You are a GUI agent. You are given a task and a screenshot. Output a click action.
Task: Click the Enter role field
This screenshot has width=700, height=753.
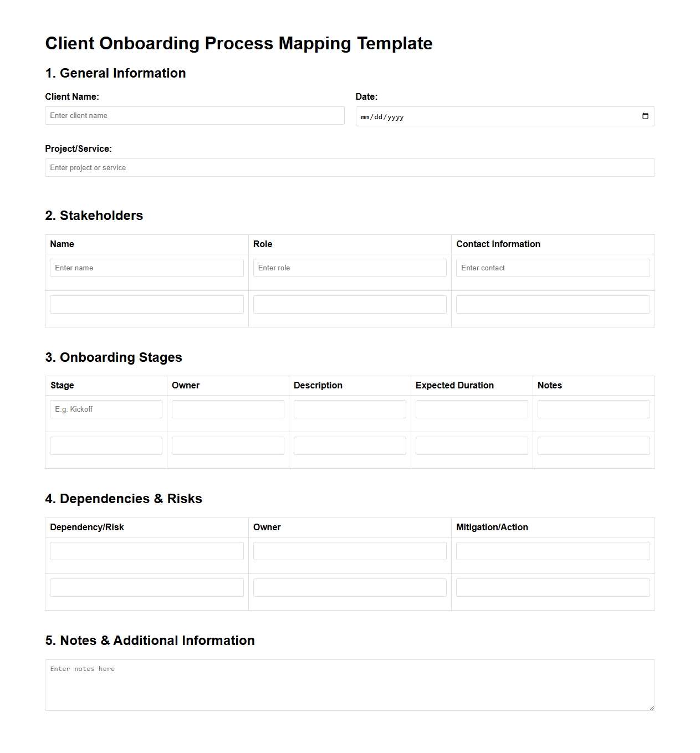(349, 268)
